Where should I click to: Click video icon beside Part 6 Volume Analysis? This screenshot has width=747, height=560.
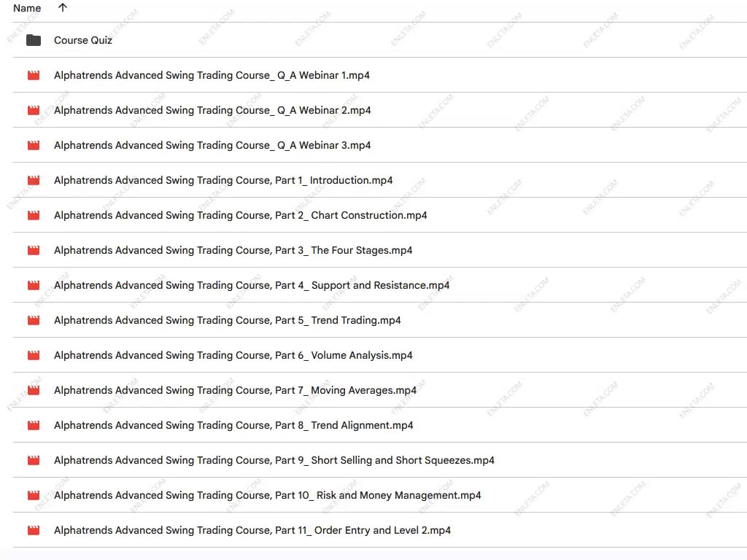34,355
